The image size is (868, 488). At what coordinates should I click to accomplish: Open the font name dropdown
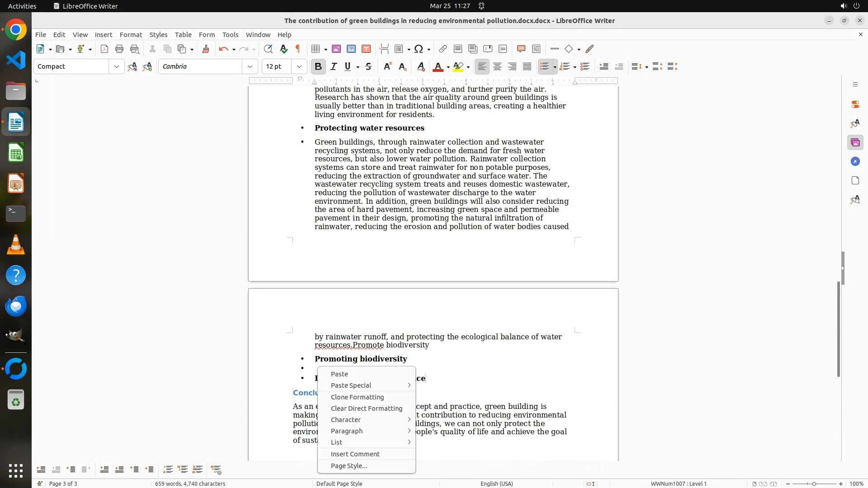pyautogui.click(x=250, y=67)
